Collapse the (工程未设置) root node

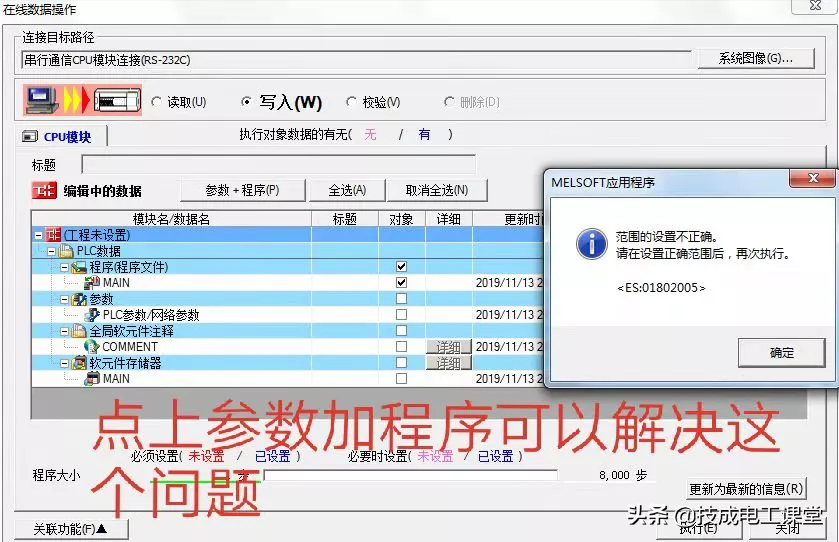coord(38,235)
